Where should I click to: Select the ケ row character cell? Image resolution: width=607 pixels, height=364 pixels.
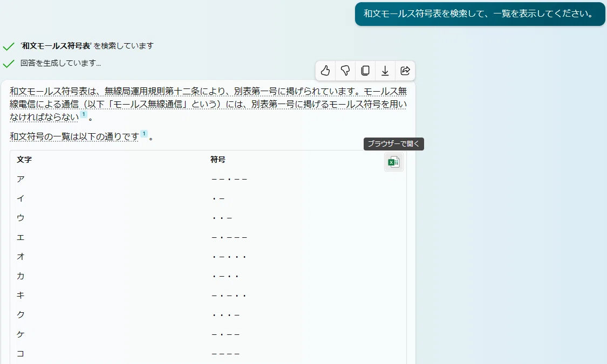pyautogui.click(x=21, y=334)
